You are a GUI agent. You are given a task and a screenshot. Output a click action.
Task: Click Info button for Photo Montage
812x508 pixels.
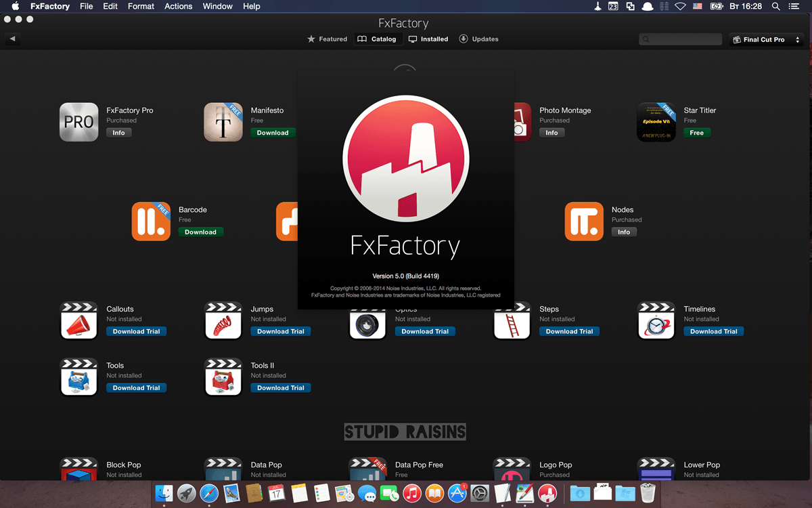(551, 133)
